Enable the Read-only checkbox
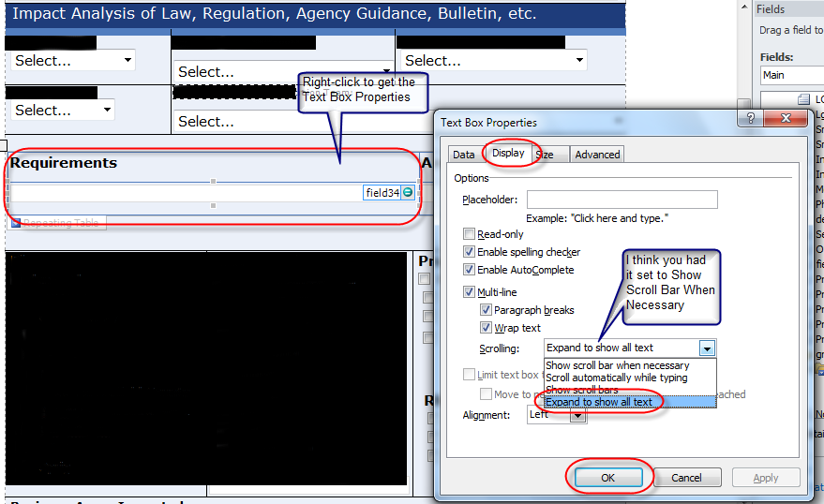The height and width of the screenshot is (504, 824). click(x=470, y=234)
